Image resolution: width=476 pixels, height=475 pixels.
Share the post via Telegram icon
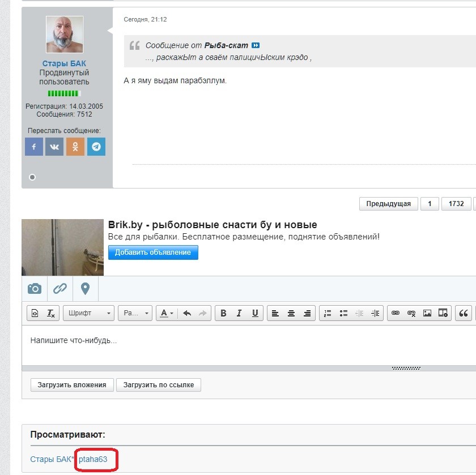click(96, 147)
